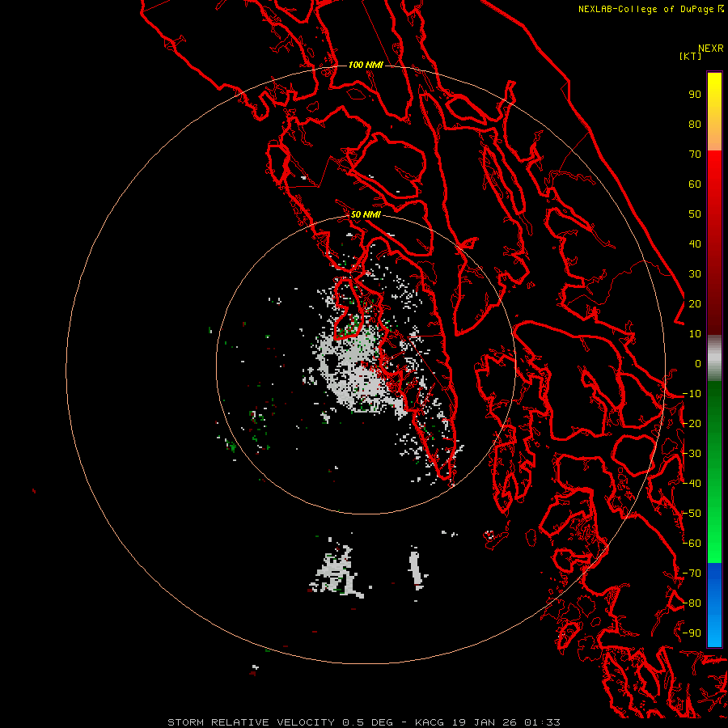Click the "100 NMI" range ring label
Viewport: 728px width, 728px height.
click(366, 65)
